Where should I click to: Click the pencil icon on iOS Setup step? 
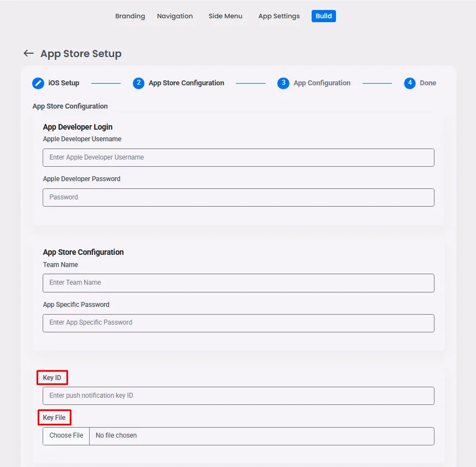[38, 83]
